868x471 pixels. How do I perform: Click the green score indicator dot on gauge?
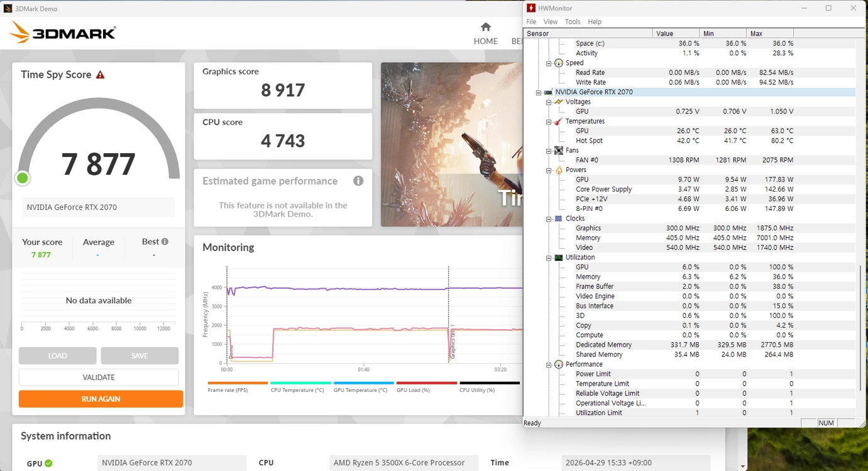tap(23, 178)
